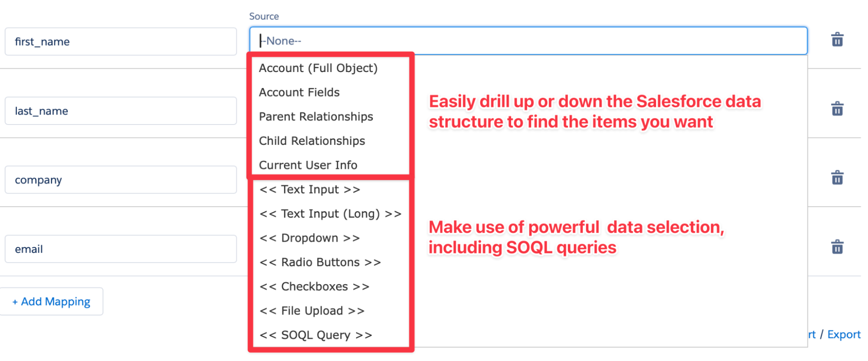Select << Text Input (Long) >> option
The image size is (868, 361).
[330, 214]
